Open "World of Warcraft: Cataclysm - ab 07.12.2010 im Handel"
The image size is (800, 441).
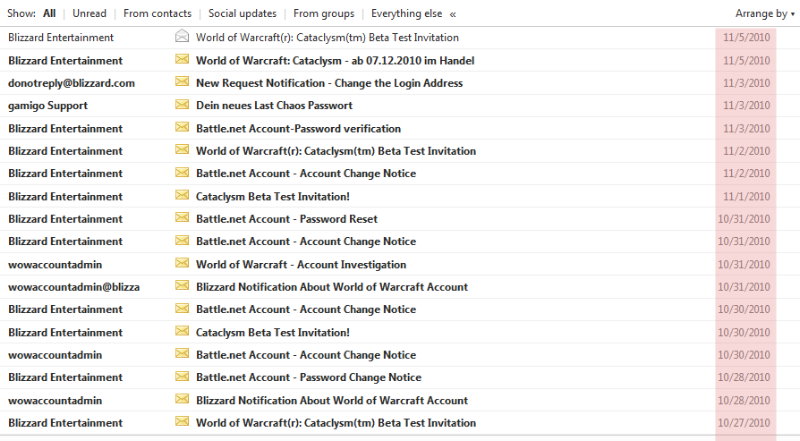[x=335, y=61]
